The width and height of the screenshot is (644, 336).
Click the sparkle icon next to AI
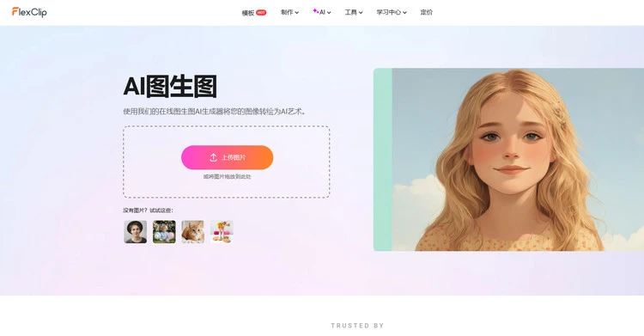[315, 11]
